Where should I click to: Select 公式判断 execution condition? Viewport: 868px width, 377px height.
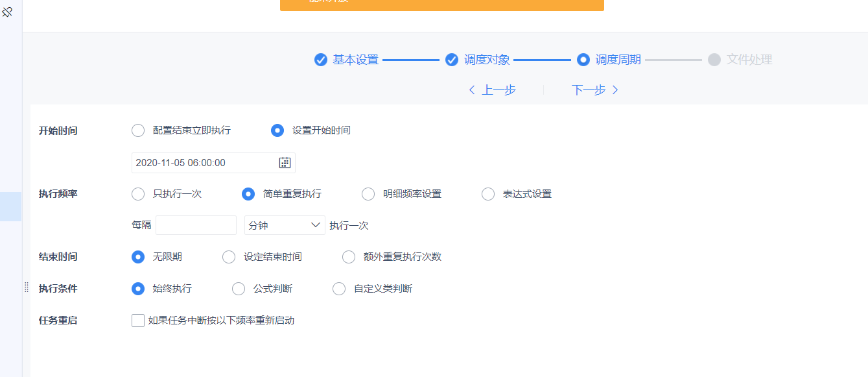click(x=239, y=289)
